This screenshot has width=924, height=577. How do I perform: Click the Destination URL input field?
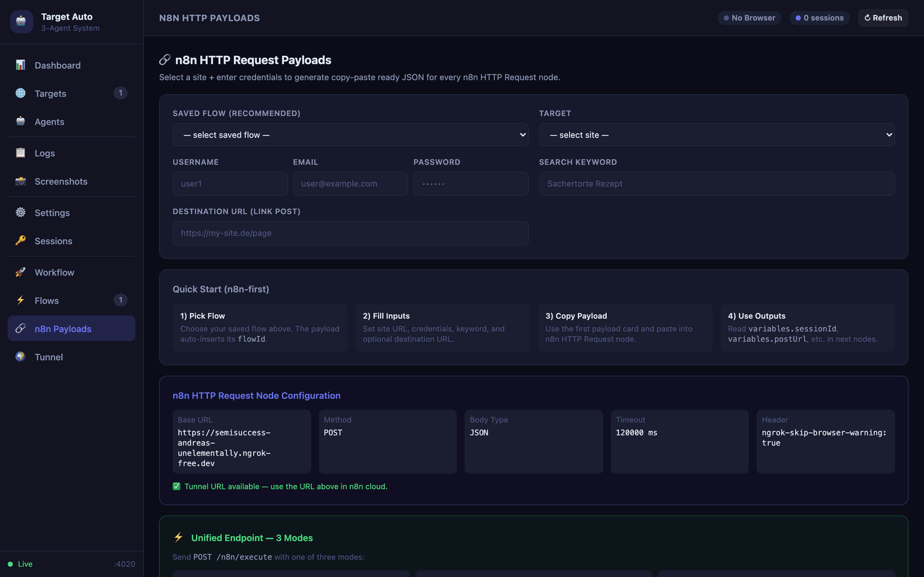(x=350, y=233)
